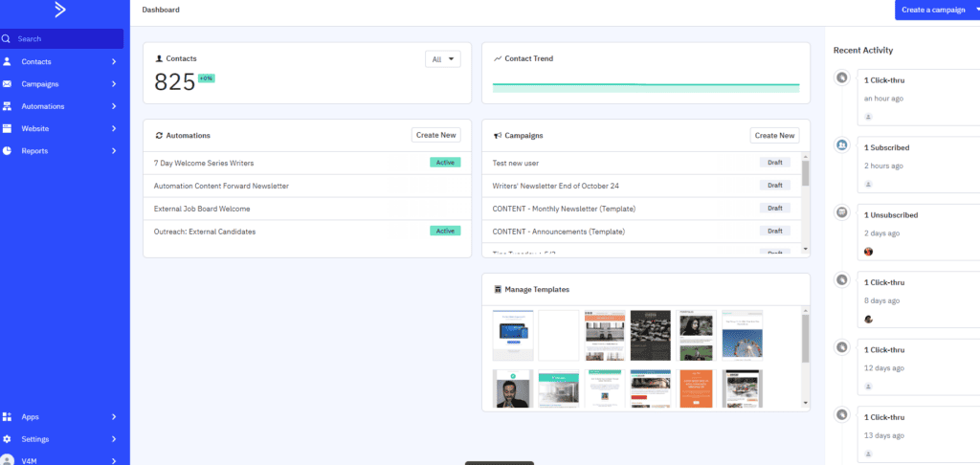Image resolution: width=980 pixels, height=465 pixels.
Task: Click the Website icon in sidebar
Action: click(7, 129)
